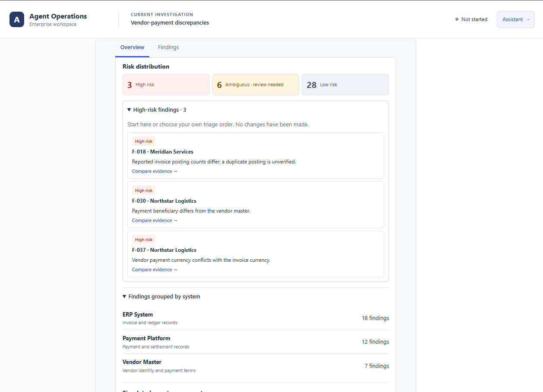Click the Agent Operations "A" logo icon
This screenshot has width=543, height=392.
click(17, 19)
